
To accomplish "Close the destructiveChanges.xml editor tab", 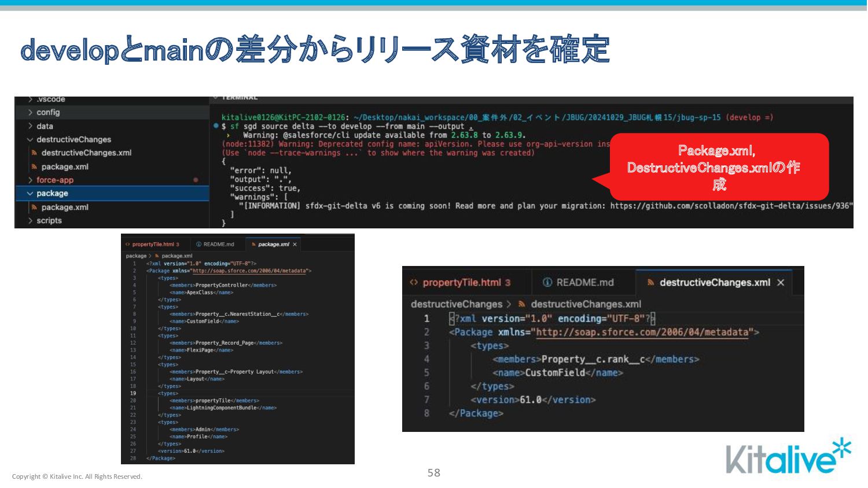I will [781, 283].
